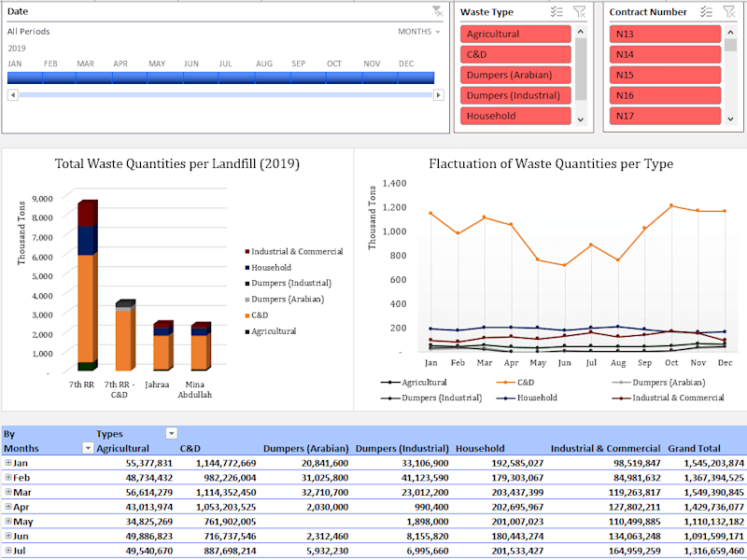Viewport: 747px width, 560px height.
Task: Select cell value 1,144,772,669
Action: 226,463
